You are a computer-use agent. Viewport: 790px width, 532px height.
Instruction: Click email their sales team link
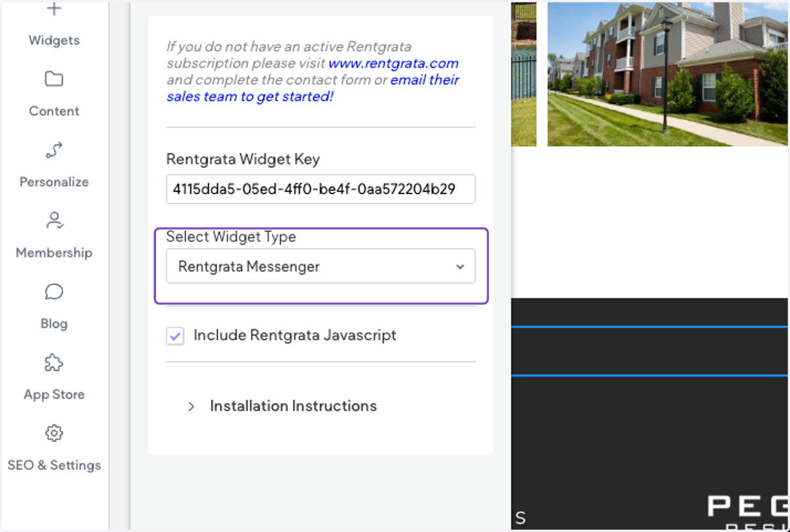(x=313, y=88)
